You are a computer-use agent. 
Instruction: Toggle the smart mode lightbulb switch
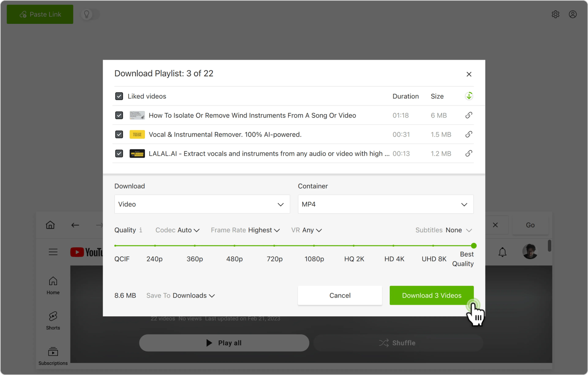tap(90, 14)
